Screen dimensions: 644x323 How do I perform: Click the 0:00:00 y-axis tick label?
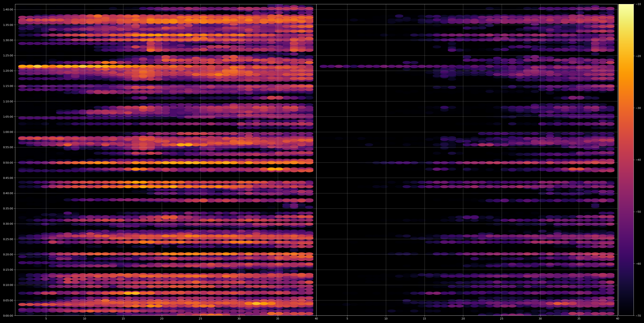pyautogui.click(x=8, y=315)
